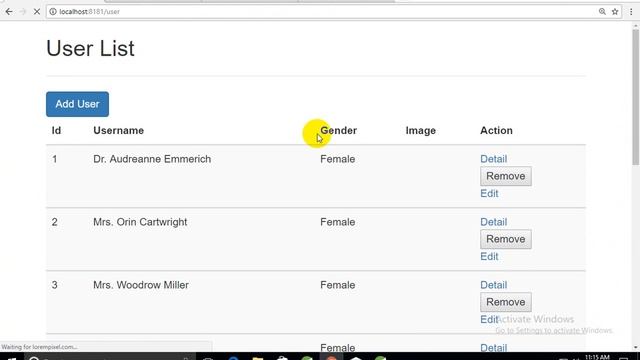Click the page vertical scrollbar thumb
This screenshot has height=360, width=640.
point(636,97)
